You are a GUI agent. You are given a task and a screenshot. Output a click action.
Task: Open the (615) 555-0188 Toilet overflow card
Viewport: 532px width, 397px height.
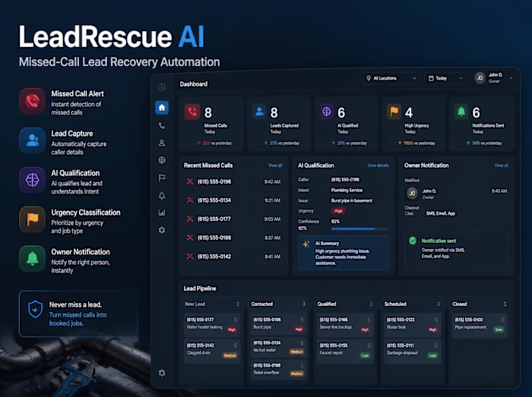279,369
